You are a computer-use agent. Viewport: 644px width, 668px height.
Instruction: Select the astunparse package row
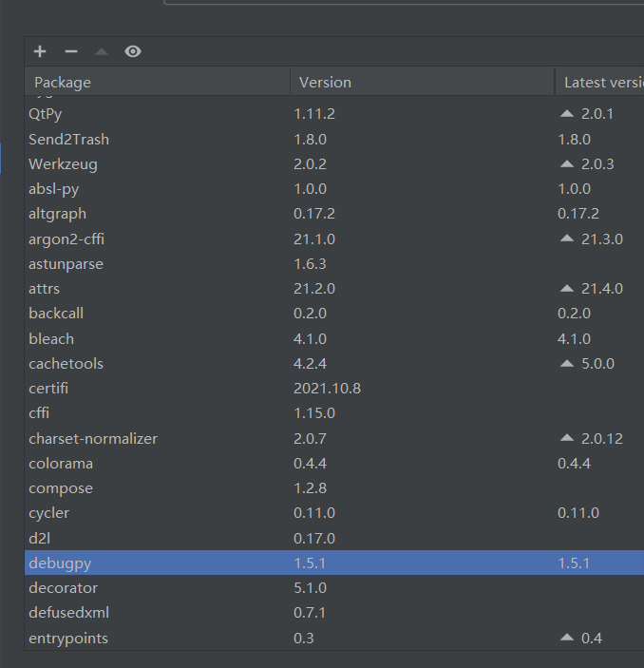coord(334,264)
